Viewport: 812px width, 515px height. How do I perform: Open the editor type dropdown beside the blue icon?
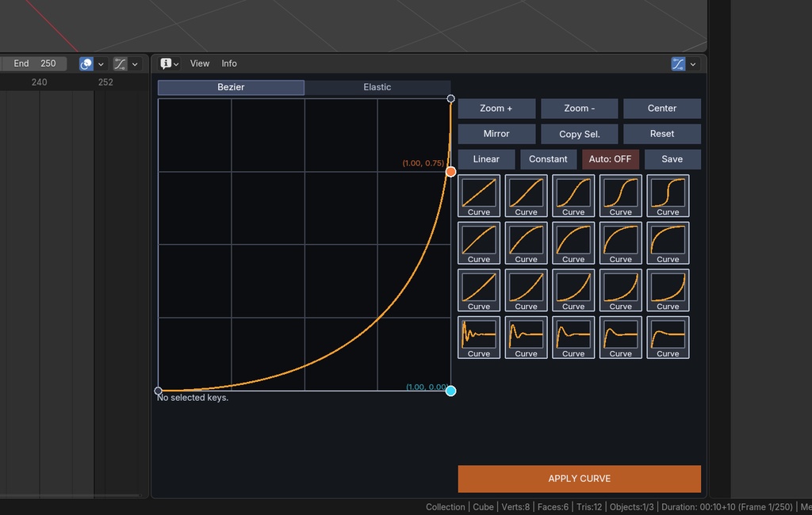[101, 63]
